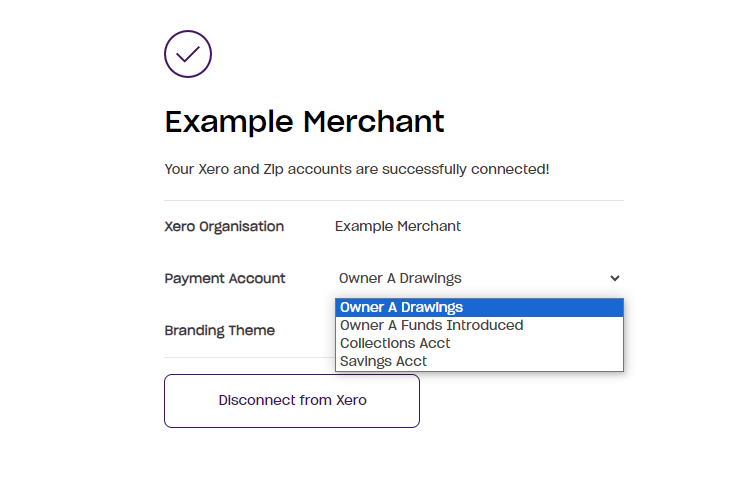Click the Xero Organisation label

224,226
